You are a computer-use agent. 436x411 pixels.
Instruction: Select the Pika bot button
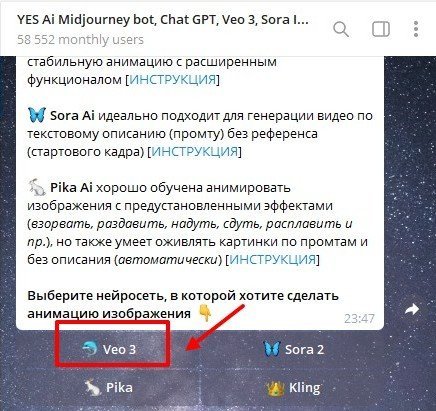pyautogui.click(x=109, y=388)
